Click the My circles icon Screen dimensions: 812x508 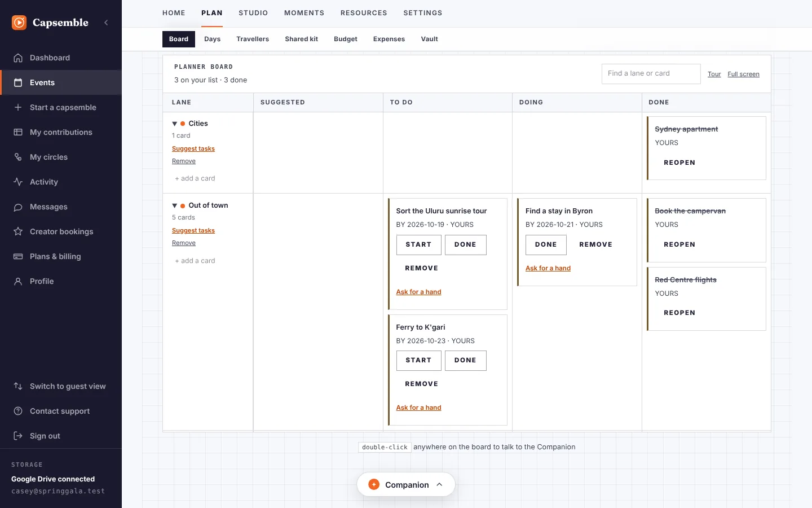[18, 157]
